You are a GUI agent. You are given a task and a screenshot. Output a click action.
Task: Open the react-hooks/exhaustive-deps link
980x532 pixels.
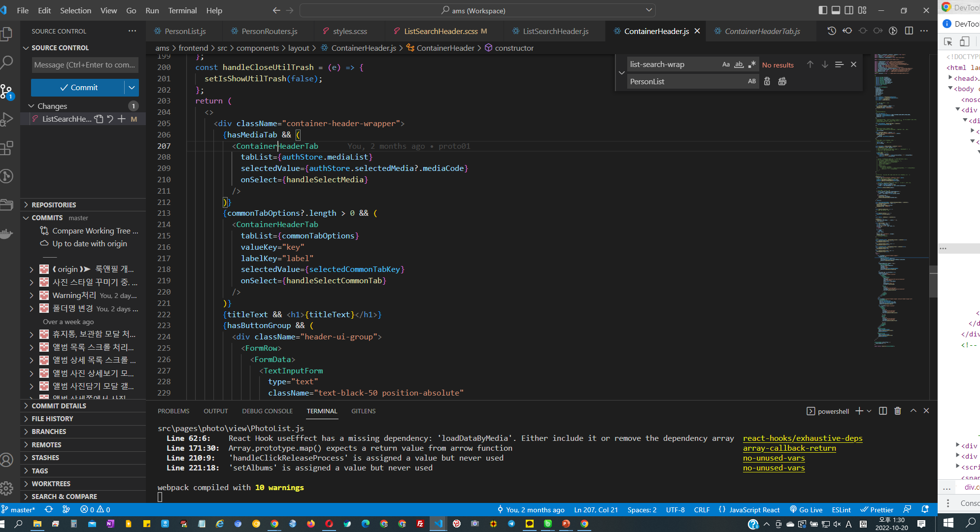click(802, 438)
